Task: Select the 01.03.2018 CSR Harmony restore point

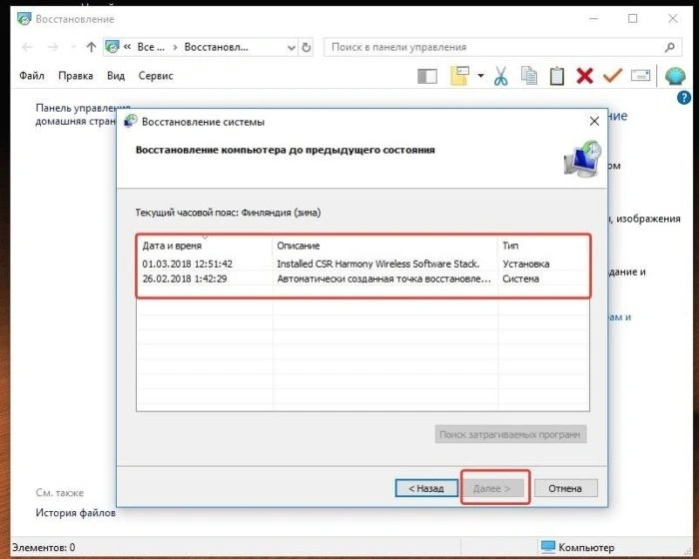Action: coord(363,264)
